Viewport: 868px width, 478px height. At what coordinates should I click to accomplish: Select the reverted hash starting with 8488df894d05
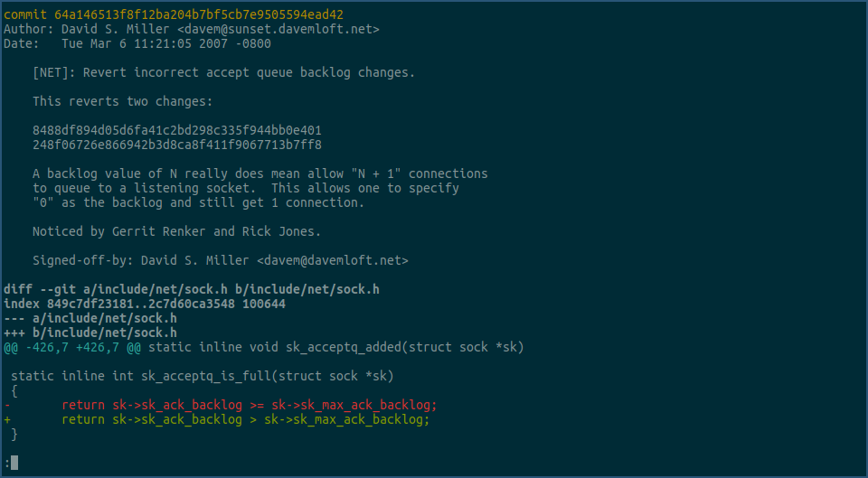176,130
